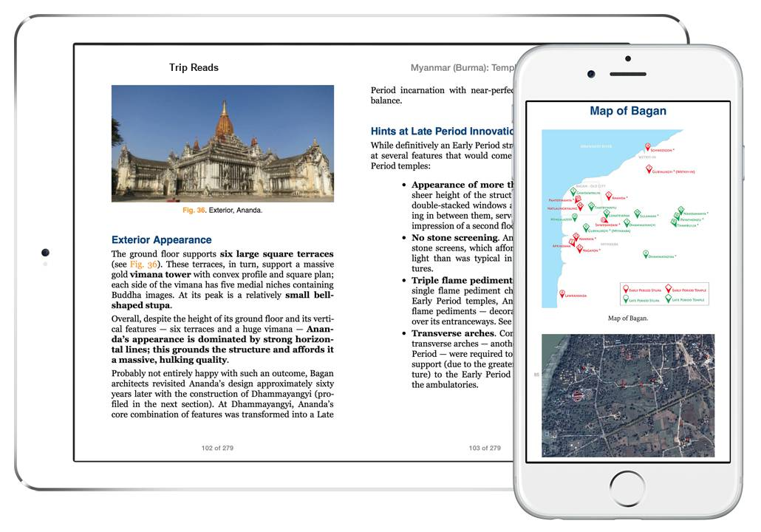761x532 pixels.
Task: Tap Early Period Stupa legend icon
Action: 626,289
